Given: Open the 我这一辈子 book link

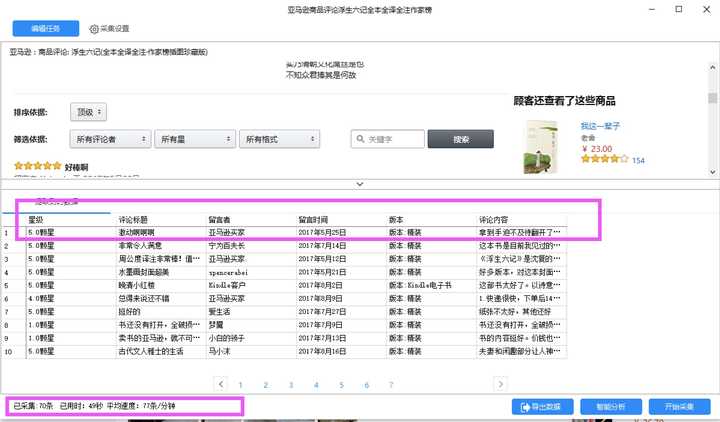Looking at the screenshot, I should (600, 126).
